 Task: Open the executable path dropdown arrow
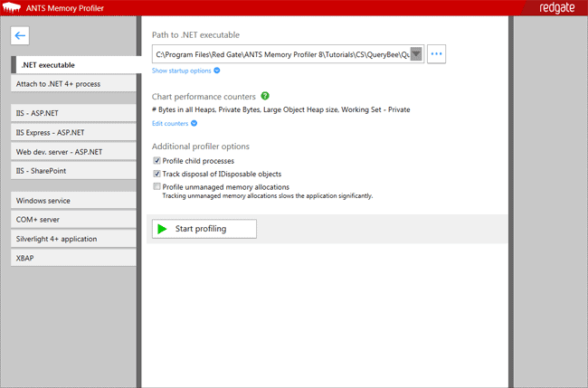click(416, 54)
